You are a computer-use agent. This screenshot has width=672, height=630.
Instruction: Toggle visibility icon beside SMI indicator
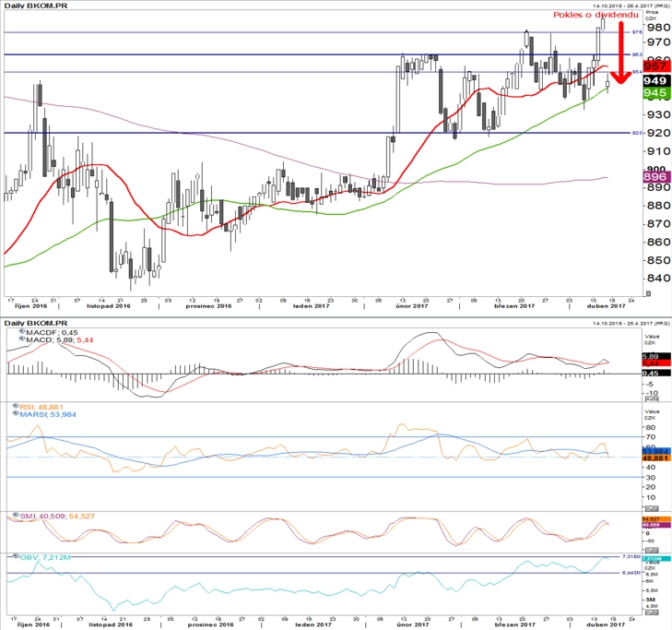pyautogui.click(x=16, y=515)
